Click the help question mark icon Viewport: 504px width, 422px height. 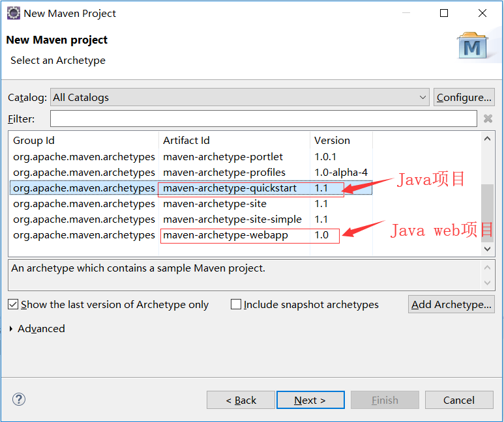19,399
